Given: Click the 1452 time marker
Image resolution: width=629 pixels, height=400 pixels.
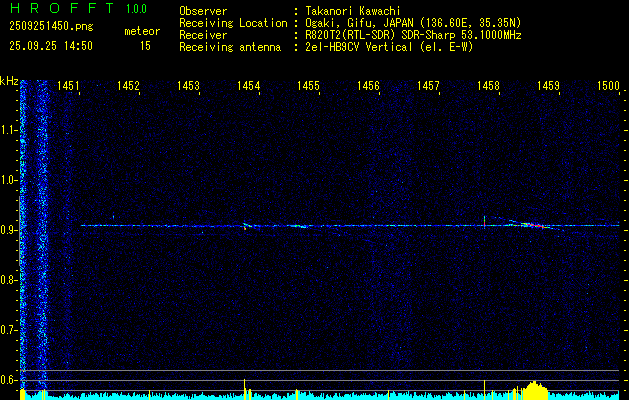Looking at the screenshot, I should click(128, 85).
